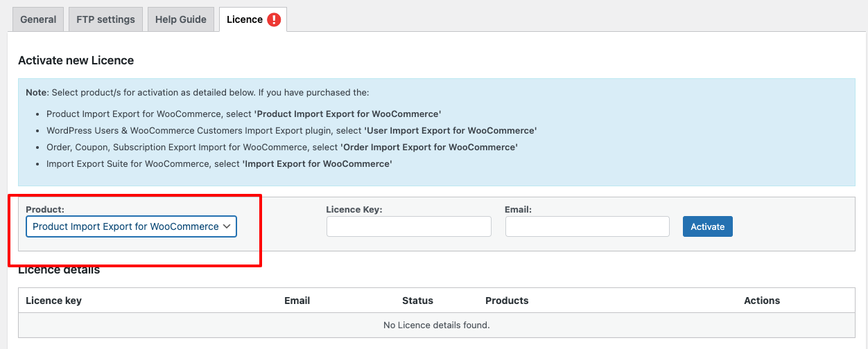Click 'Order Import Export for WooCommerce' note text
Viewport: 868px width, 349px height.
[x=429, y=147]
